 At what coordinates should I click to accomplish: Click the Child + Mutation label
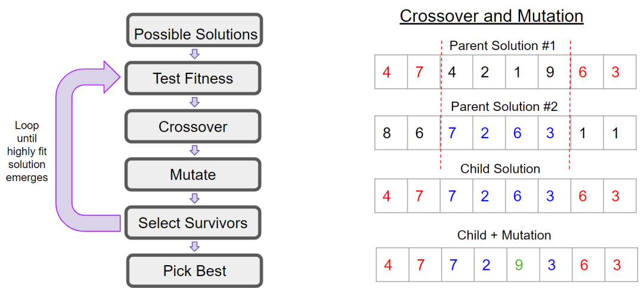[x=504, y=235]
